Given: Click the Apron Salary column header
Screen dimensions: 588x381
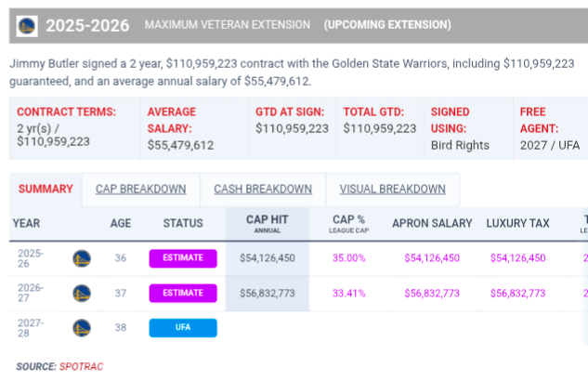Looking at the screenshot, I should pyautogui.click(x=432, y=223).
